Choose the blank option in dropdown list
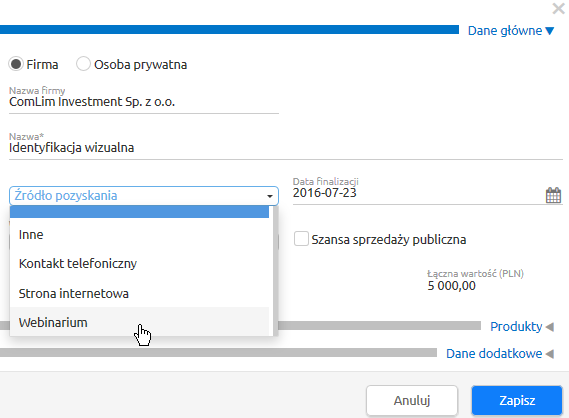This screenshot has height=418, width=569. point(139,212)
